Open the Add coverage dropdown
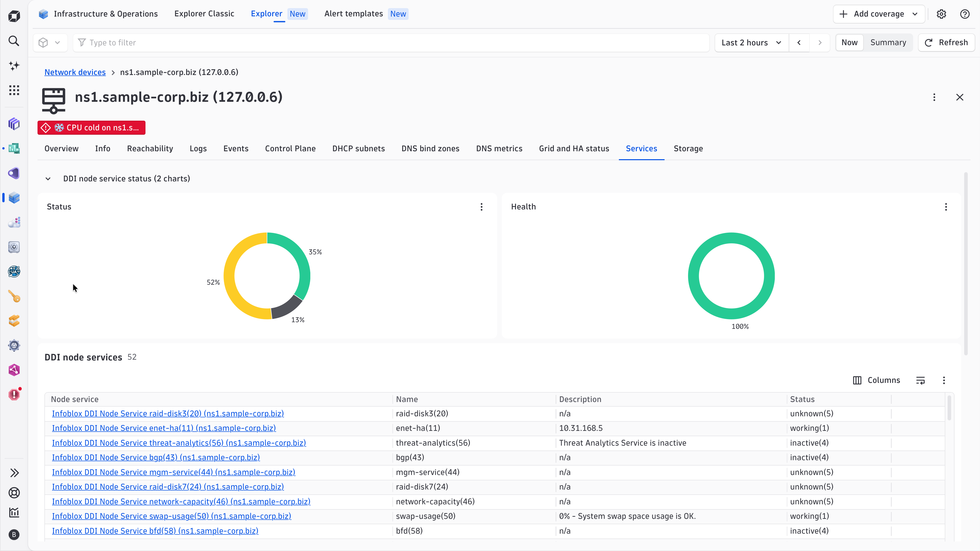980x551 pixels. coord(879,14)
